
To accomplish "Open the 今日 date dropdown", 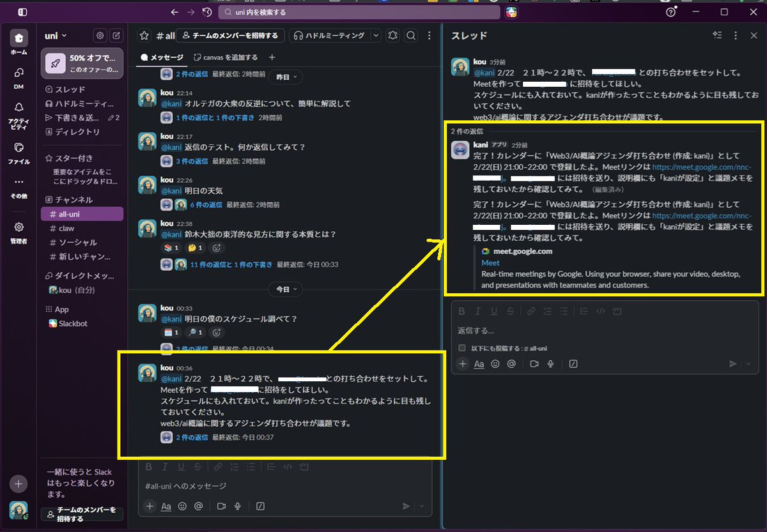I will pyautogui.click(x=286, y=289).
